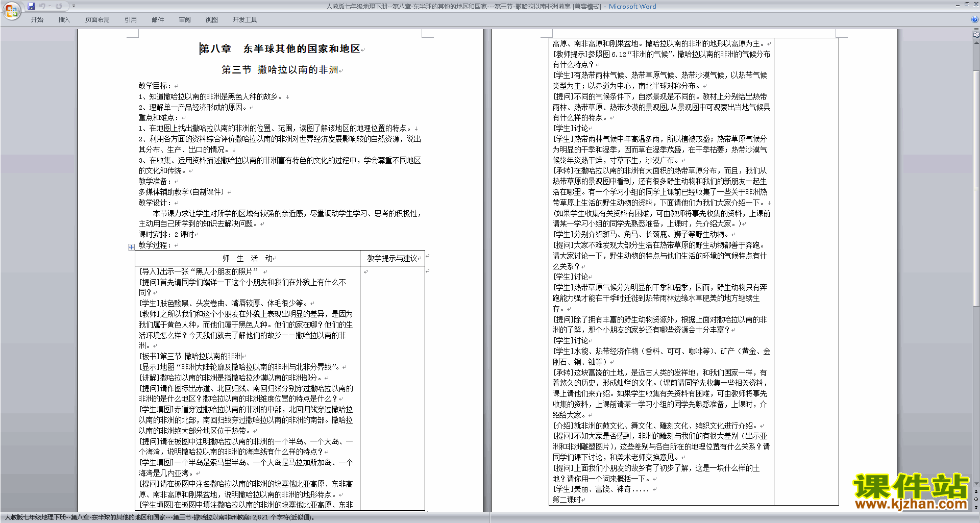
Task: Click next page double-arrow button
Action: pyautogui.click(x=976, y=507)
